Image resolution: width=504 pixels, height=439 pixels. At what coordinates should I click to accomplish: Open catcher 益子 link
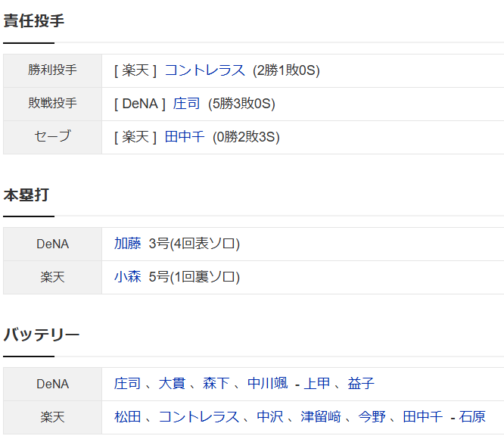361,384
